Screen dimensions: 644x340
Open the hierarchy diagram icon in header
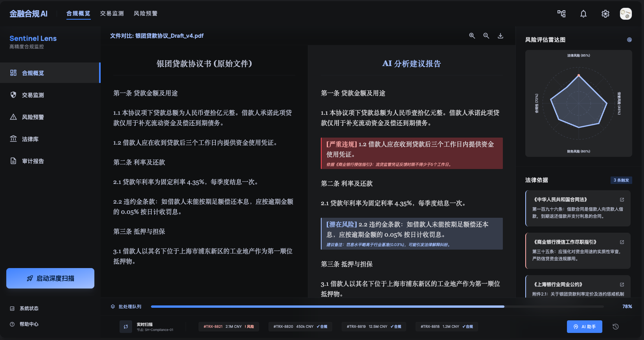click(561, 14)
